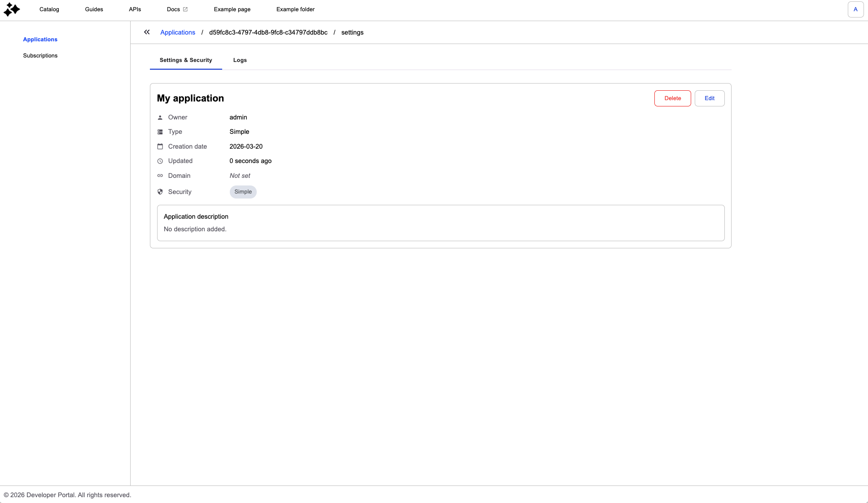Delete the My application entry
Viewport: 868px width, 503px height.
point(672,98)
